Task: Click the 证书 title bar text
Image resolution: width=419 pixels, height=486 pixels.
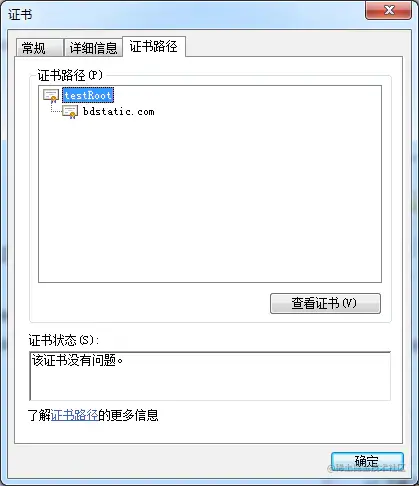Action: pos(20,15)
